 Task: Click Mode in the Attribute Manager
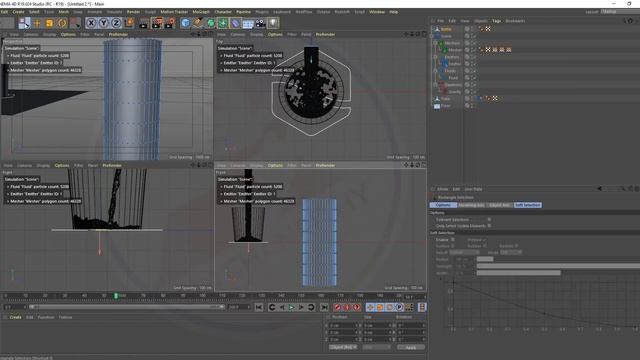(x=442, y=189)
